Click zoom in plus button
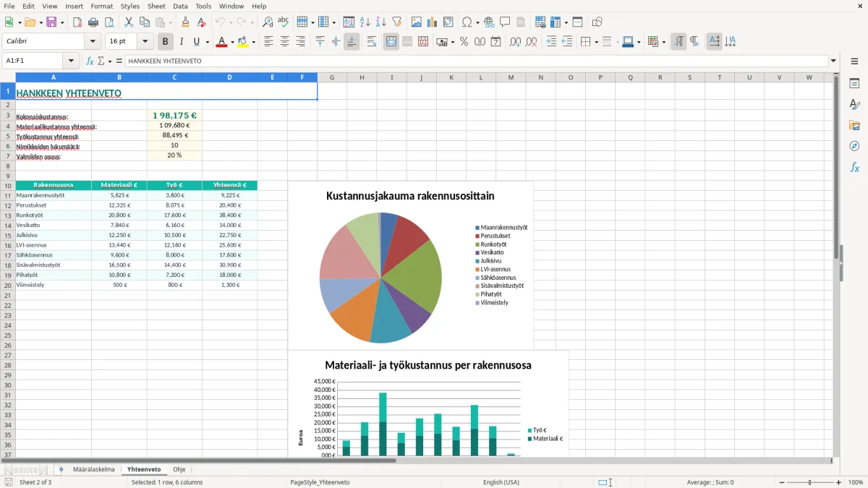868x488 pixels. [839, 482]
